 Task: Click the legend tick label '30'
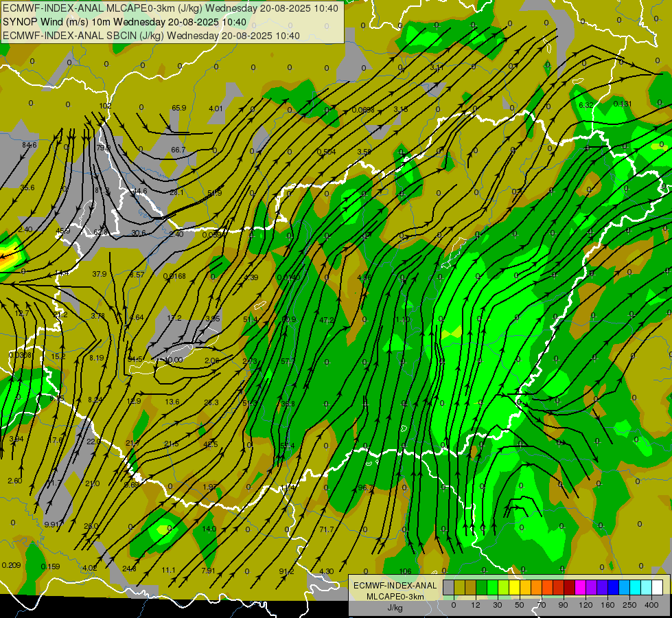point(497,605)
